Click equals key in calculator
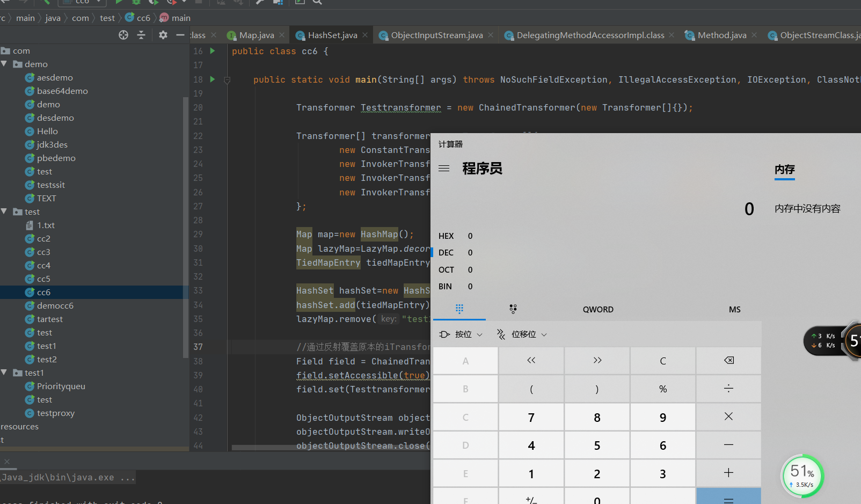 (728, 496)
